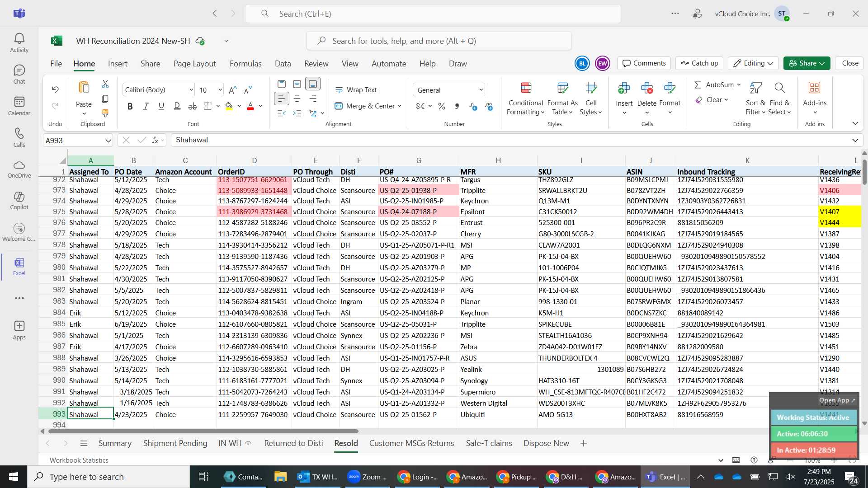
Task: Switch to Shipment Pending sheet
Action: tap(175, 443)
